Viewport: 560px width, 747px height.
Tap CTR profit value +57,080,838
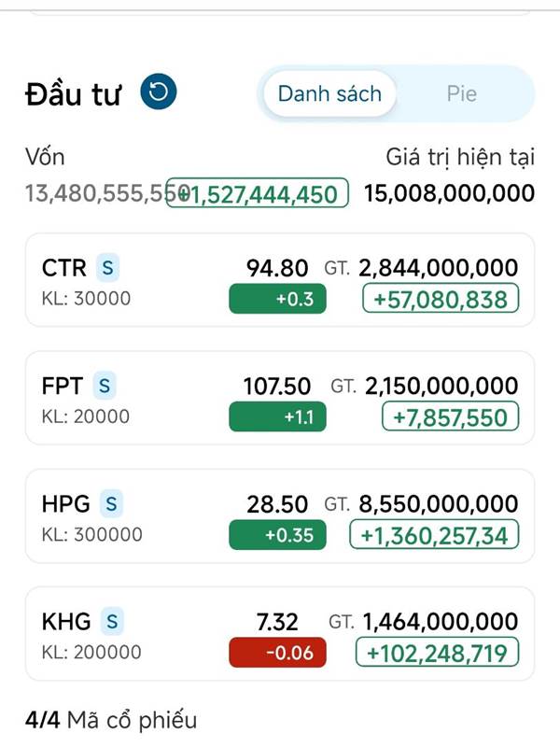[x=441, y=298]
